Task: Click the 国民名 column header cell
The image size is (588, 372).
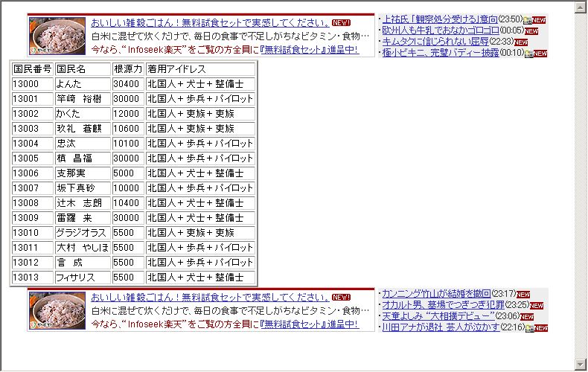Action: tap(82, 69)
